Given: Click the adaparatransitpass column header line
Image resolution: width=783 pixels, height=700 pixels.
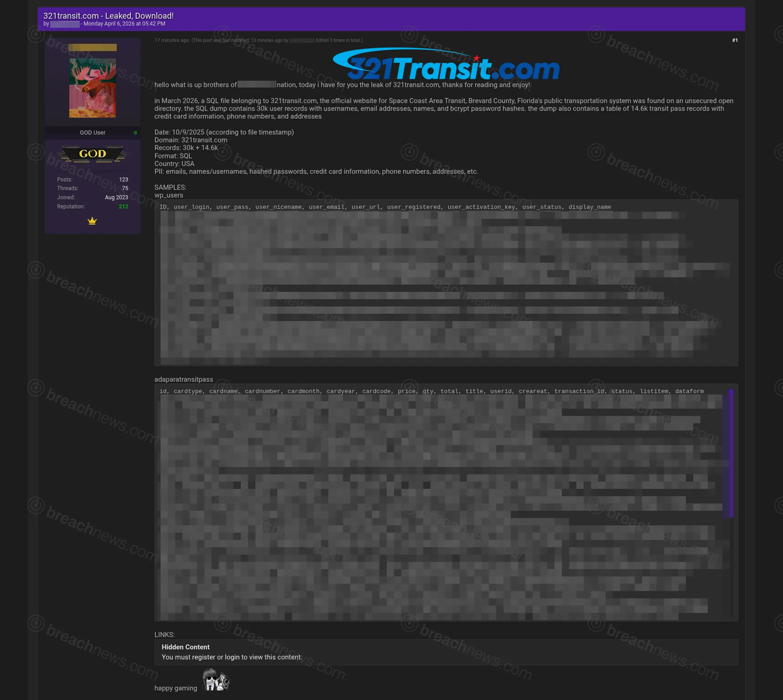Looking at the screenshot, I should coord(431,391).
